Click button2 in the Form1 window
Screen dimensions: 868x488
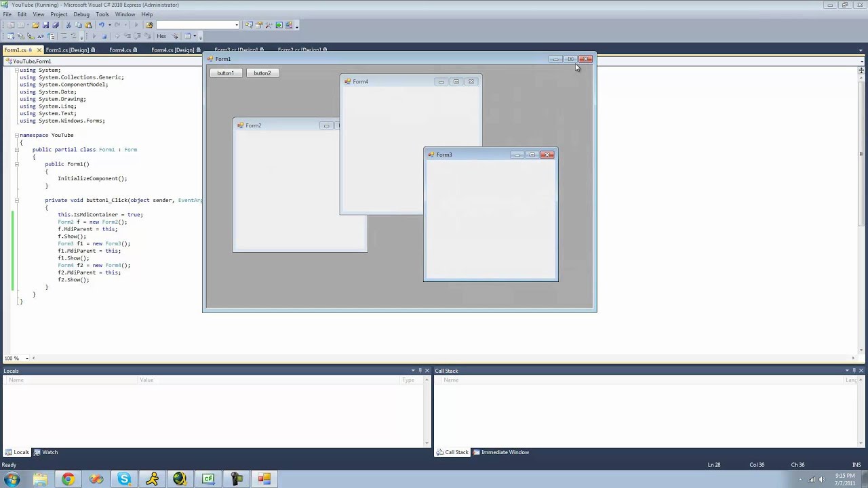click(262, 73)
